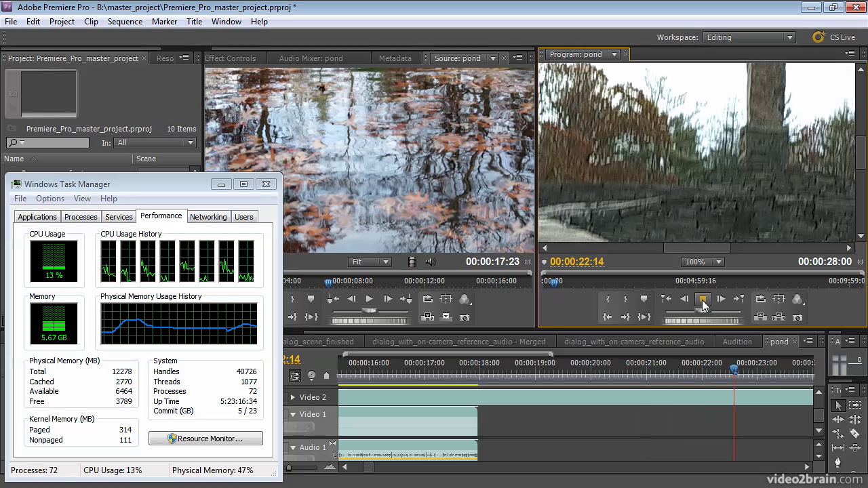868x488 pixels.
Task: Toggle Snap in the timeline panel
Action: (x=295, y=375)
